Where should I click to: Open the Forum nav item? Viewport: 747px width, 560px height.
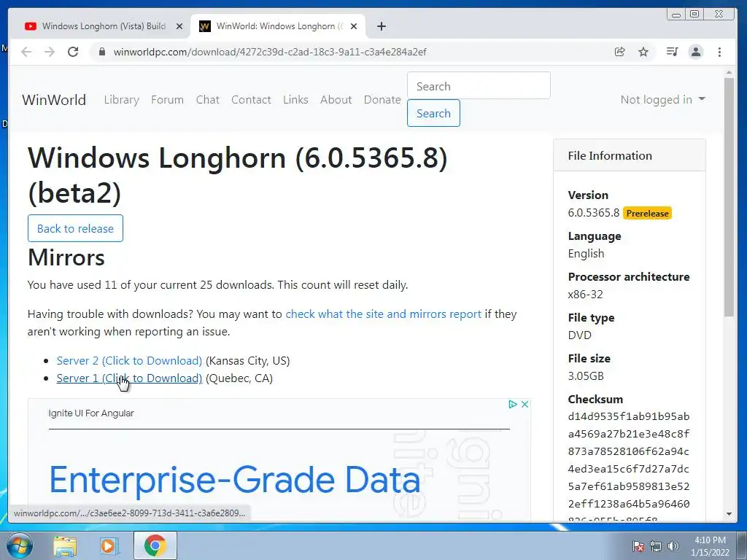(167, 99)
